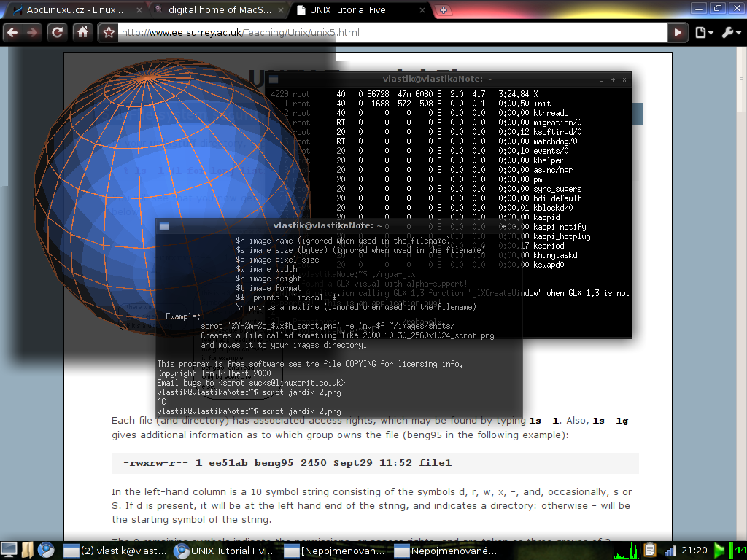Click the back terminal window menu icon
747x560 pixels.
tap(273, 79)
